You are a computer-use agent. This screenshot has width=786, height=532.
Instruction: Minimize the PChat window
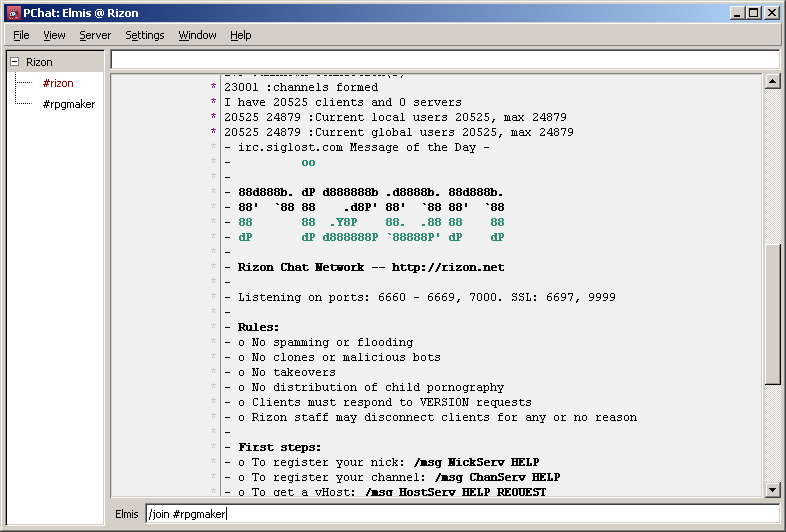pyautogui.click(x=736, y=13)
